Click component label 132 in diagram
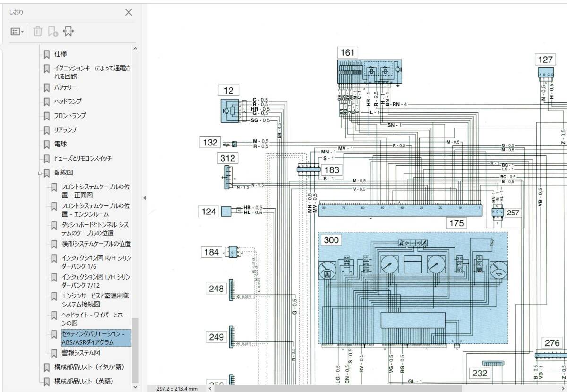 tap(210, 142)
